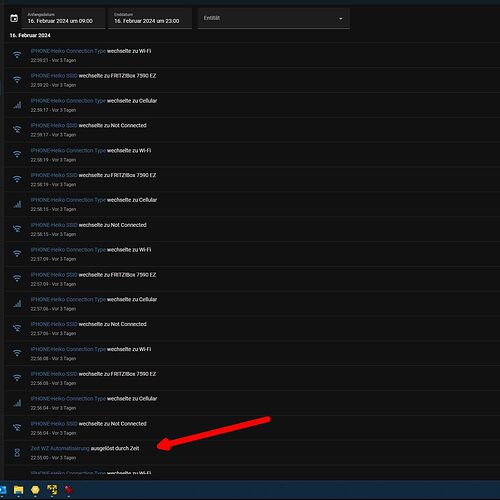Image resolution: width=500 pixels, height=500 pixels.
Task: Open File Explorer from the taskbar
Action: click(x=19, y=490)
